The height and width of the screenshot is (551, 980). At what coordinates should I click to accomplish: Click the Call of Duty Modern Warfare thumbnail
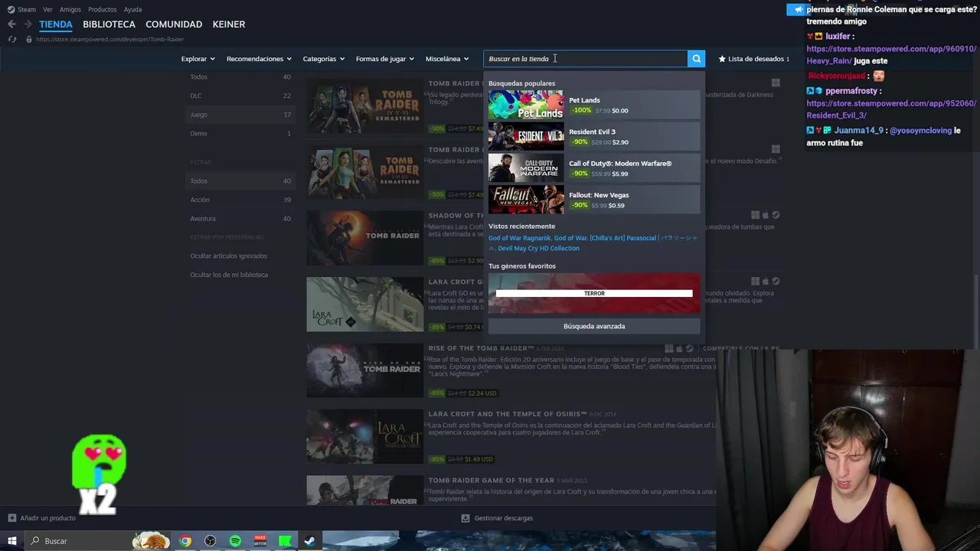pos(526,168)
